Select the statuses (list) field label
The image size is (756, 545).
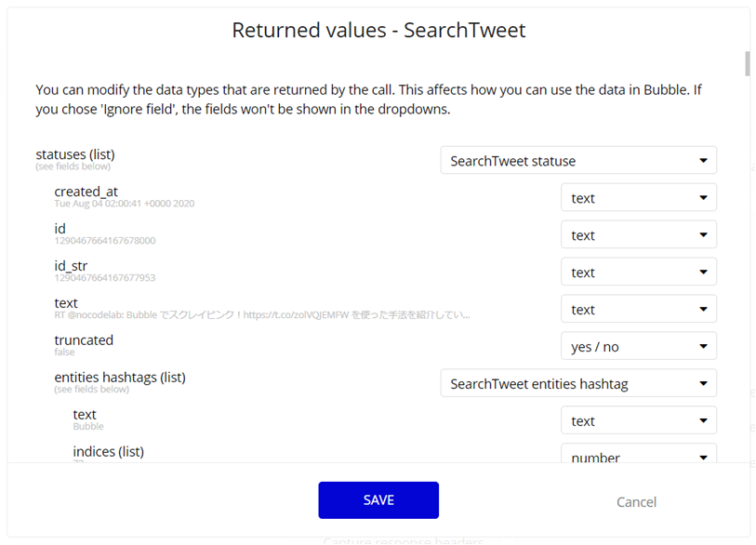tap(75, 154)
